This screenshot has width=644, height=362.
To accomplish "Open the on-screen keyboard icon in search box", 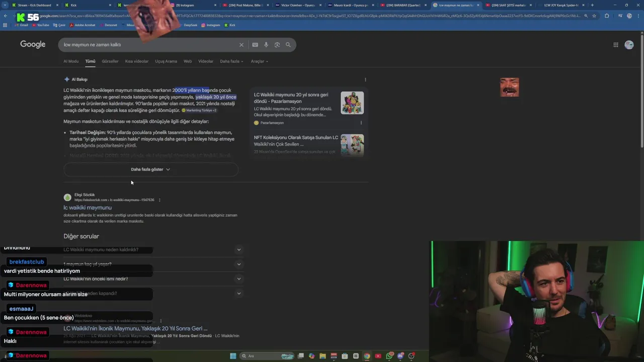I will (255, 45).
